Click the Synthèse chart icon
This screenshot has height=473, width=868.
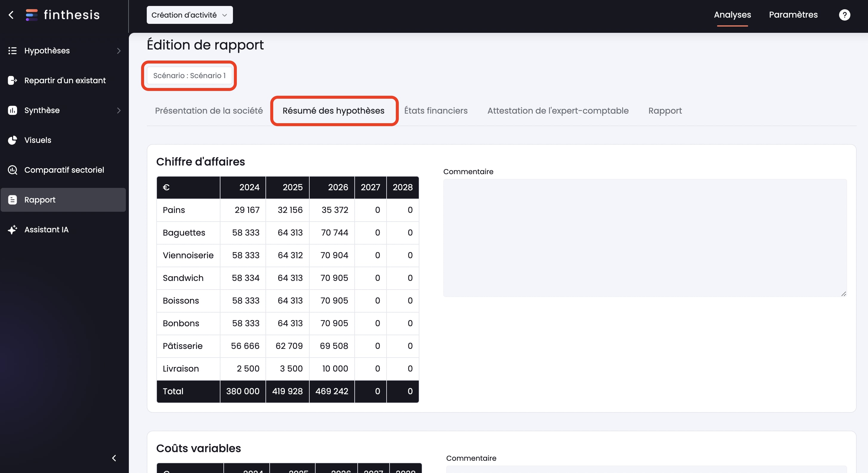coord(13,110)
